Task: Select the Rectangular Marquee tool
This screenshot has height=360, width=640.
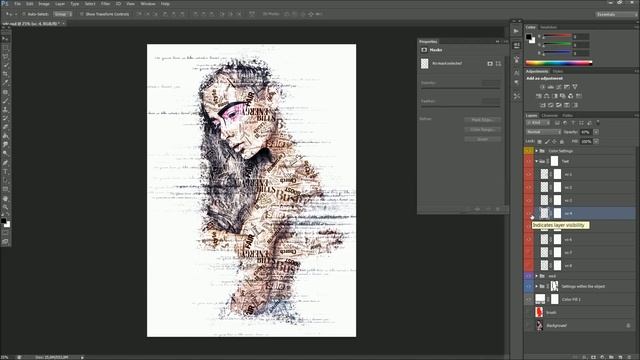Action: [x=5, y=48]
